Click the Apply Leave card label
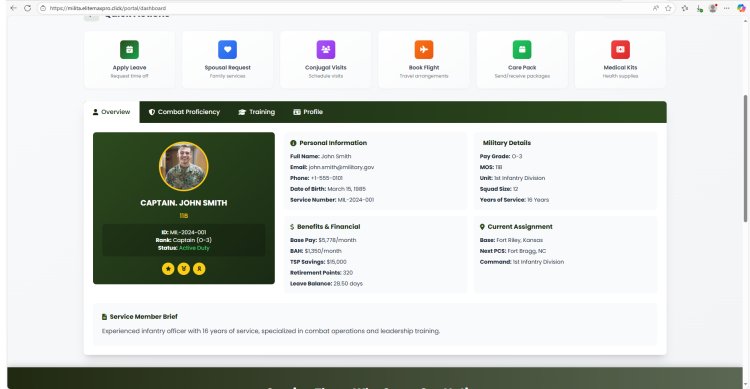750x389 pixels. pyautogui.click(x=129, y=67)
